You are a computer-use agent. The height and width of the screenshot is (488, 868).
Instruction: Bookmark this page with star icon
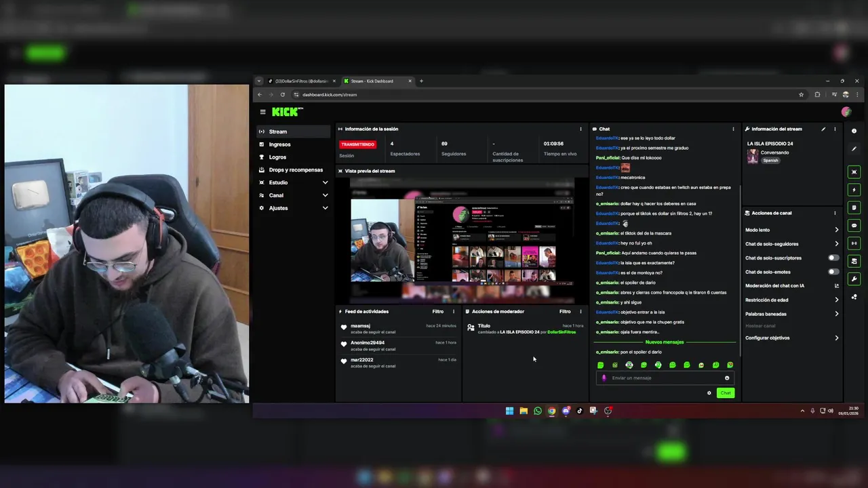click(x=801, y=95)
